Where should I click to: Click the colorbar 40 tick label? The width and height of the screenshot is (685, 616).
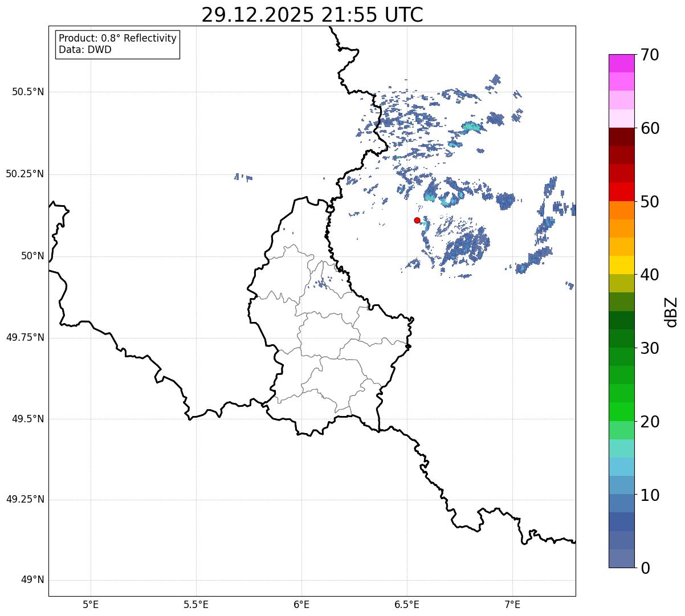650,275
